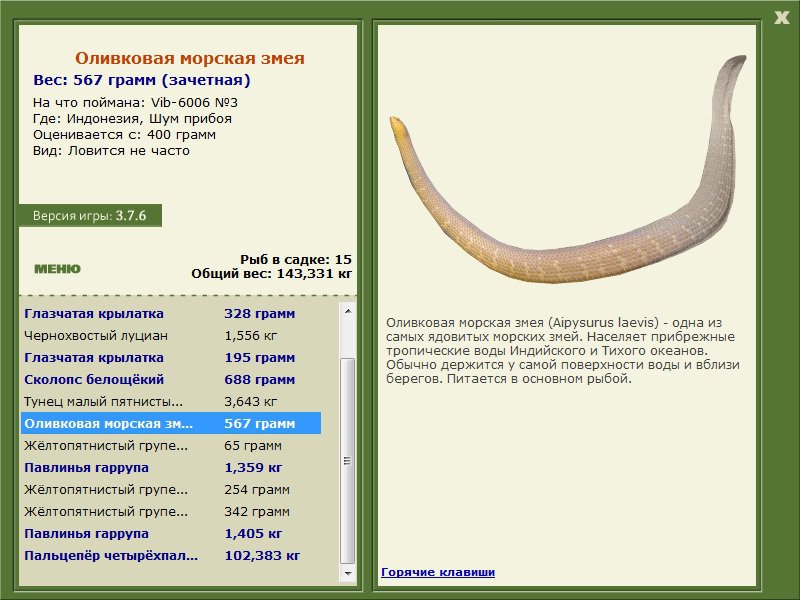
Task: Select Павлинья гаррупа 1,405 кг row
Action: pos(171,534)
